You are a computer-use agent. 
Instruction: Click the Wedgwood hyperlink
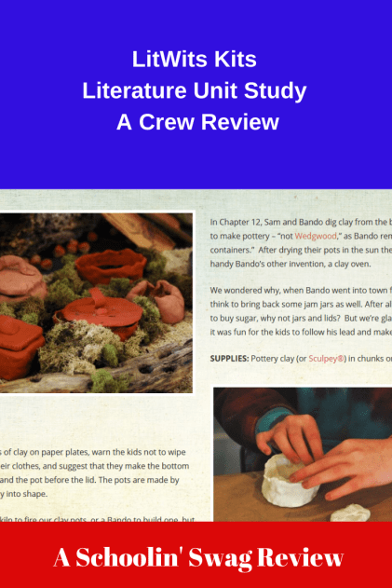tap(316, 236)
